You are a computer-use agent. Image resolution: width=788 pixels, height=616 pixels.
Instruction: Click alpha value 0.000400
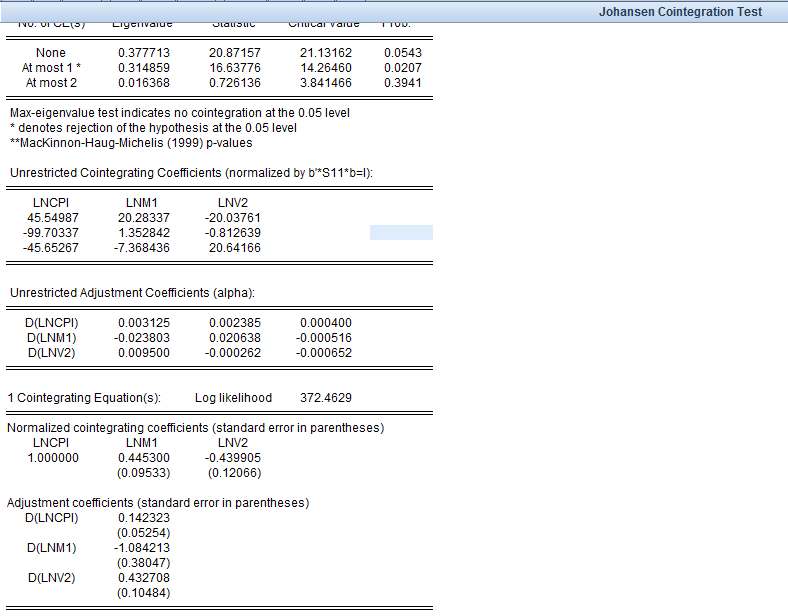coord(326,323)
